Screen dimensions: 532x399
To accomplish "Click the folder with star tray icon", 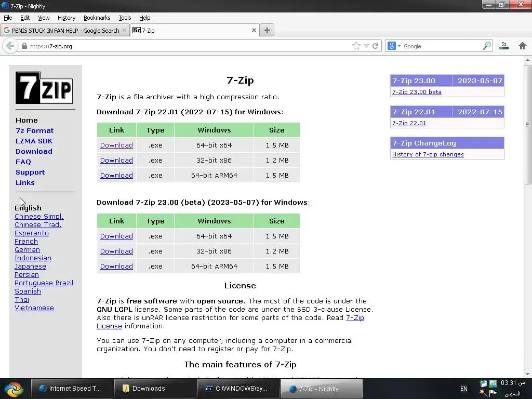I will click(x=483, y=384).
